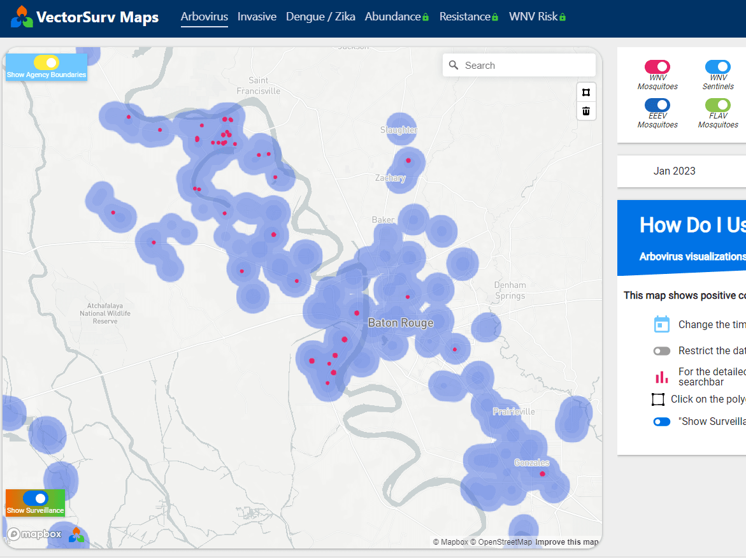Screen dimensions: 746x560
Task: Click the trash icon to clear drawn shapes
Action: 585,111
